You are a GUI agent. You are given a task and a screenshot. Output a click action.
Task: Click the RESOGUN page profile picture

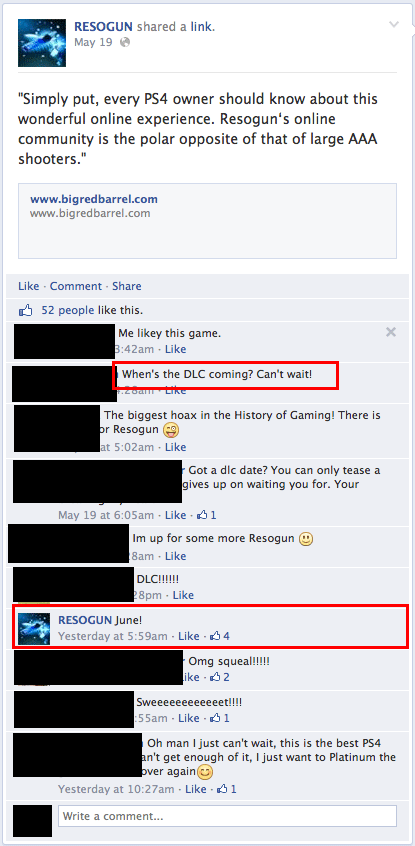[x=42, y=43]
